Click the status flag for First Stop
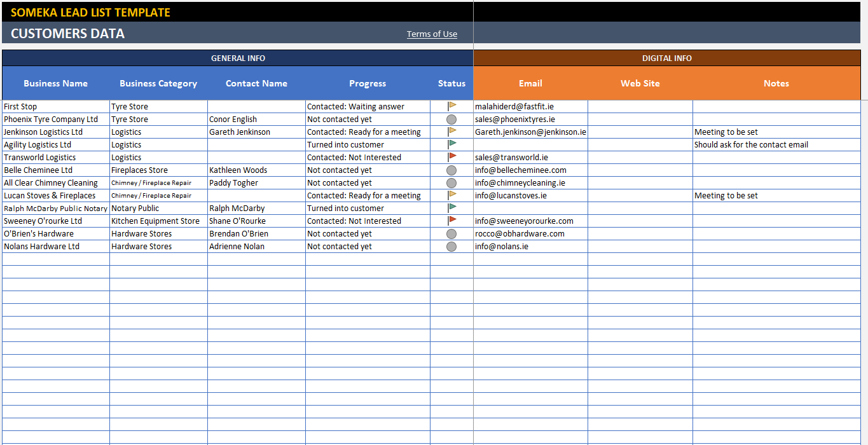 (x=452, y=107)
